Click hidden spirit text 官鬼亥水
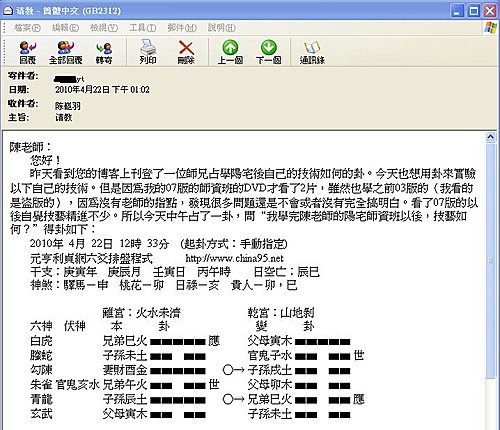The height and width of the screenshot is (430, 500). point(78,385)
